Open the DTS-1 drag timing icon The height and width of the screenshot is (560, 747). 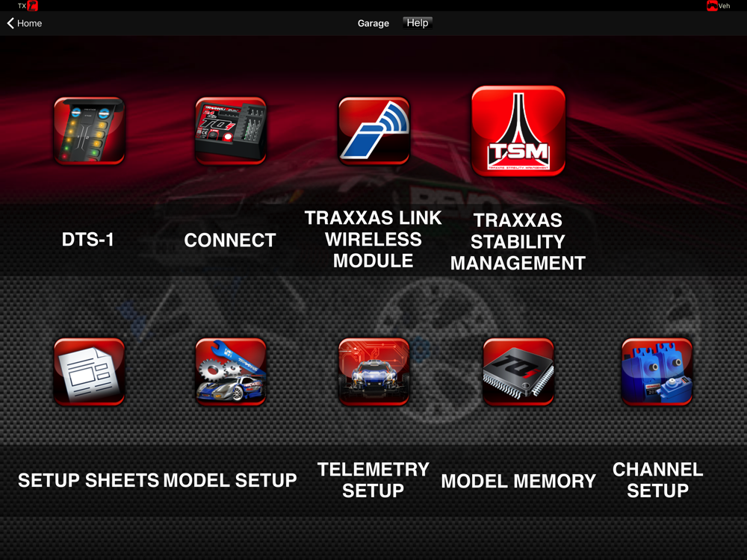pyautogui.click(x=89, y=131)
